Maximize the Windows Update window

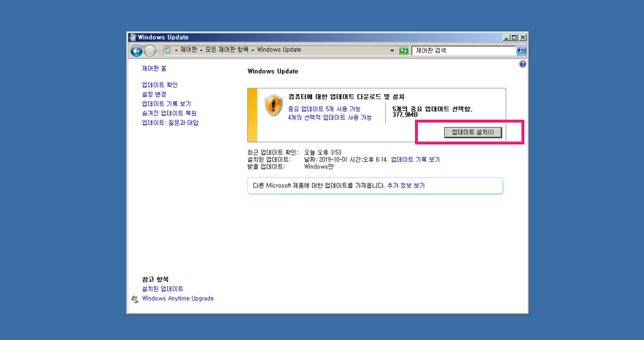click(x=514, y=37)
